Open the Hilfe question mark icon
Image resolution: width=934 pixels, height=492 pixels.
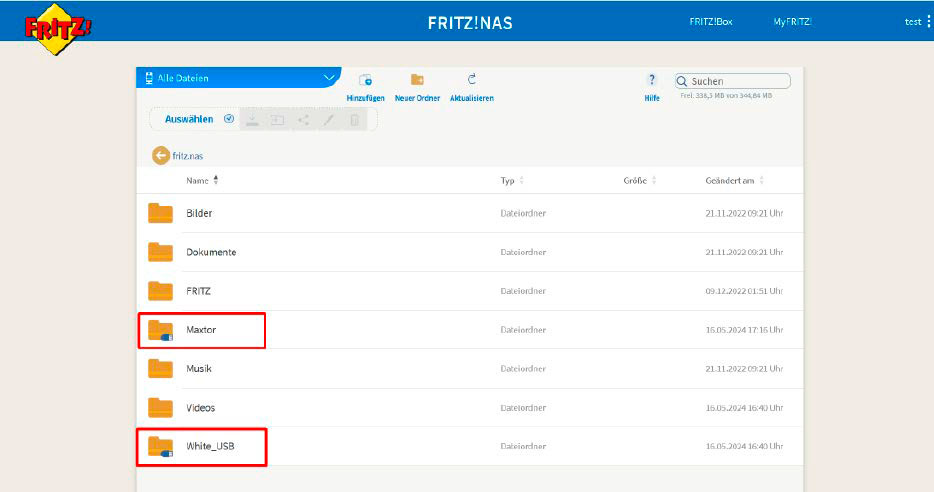652,80
